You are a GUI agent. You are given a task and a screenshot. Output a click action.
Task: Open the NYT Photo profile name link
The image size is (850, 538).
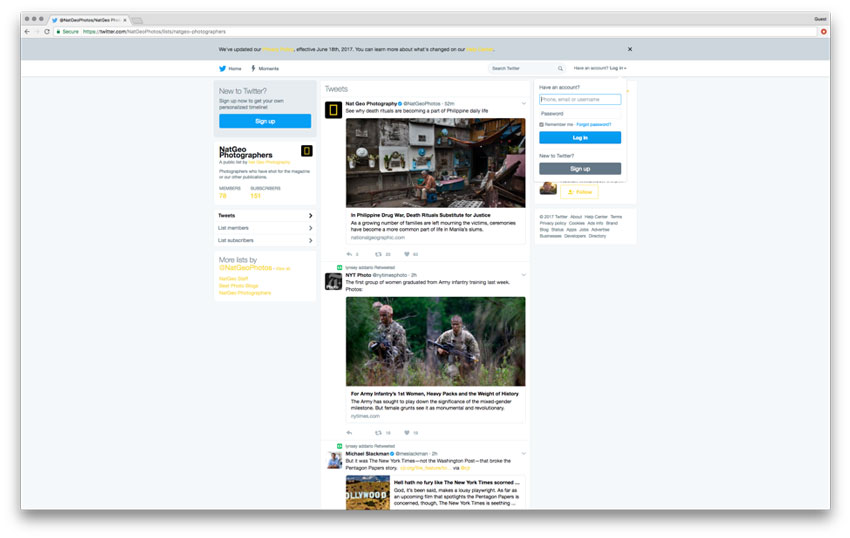358,275
